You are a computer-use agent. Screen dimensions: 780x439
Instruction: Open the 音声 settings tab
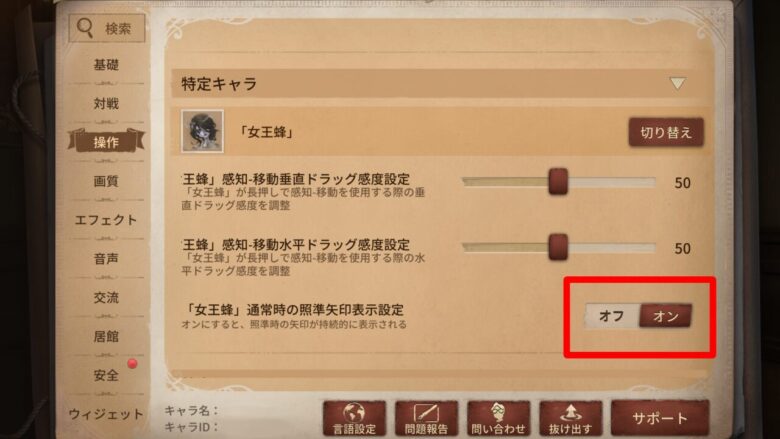[106, 259]
